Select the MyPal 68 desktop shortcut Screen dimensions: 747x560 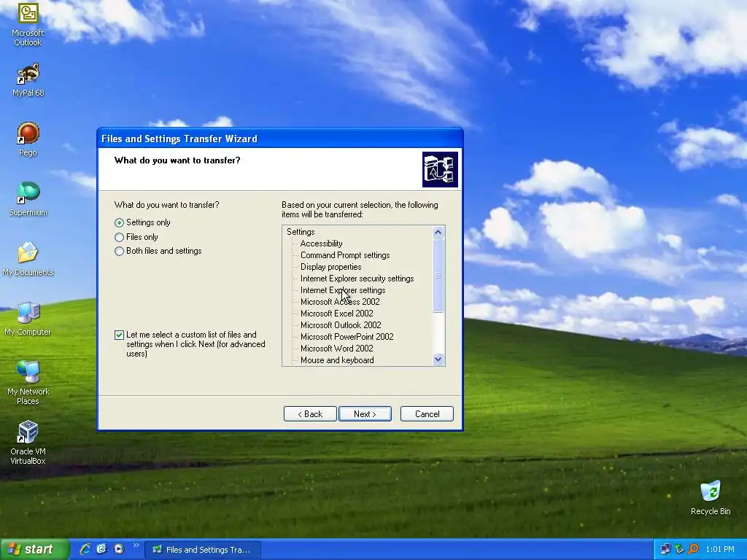coord(28,79)
